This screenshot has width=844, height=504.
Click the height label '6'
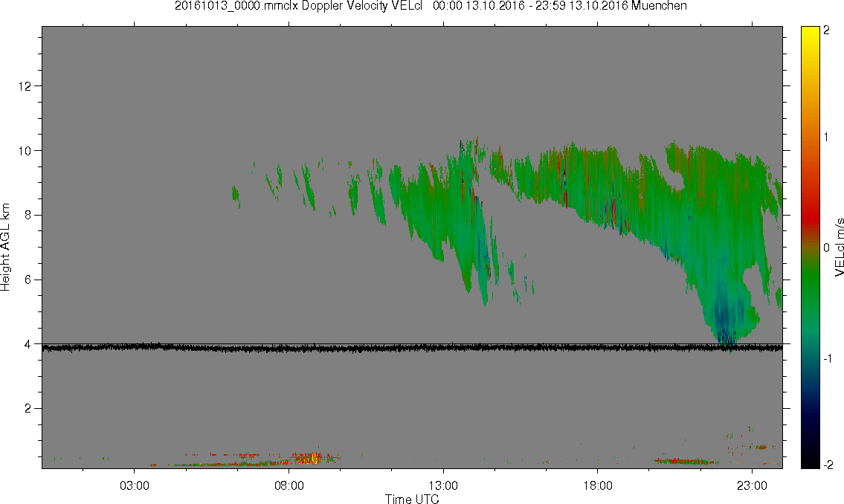tap(28, 280)
